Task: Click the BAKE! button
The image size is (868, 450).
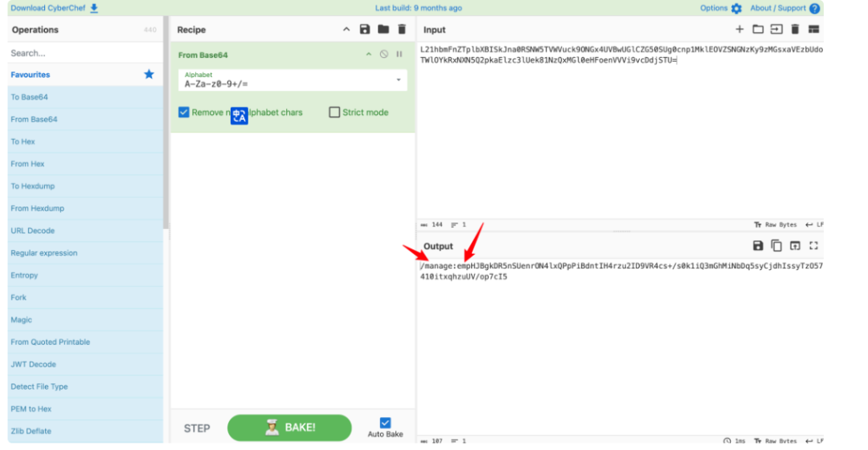Action: (289, 427)
